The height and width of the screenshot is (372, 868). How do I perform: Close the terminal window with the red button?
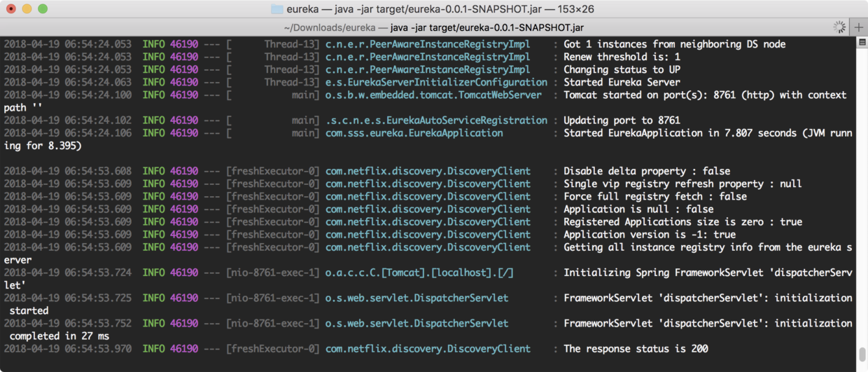pyautogui.click(x=10, y=9)
